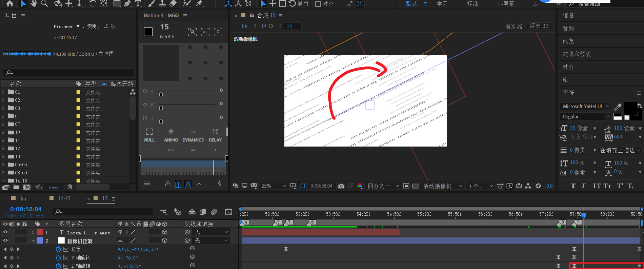644x269 pixels.
Task: Click DYNAMICS button in Motion-3 panel
Action: point(193,135)
